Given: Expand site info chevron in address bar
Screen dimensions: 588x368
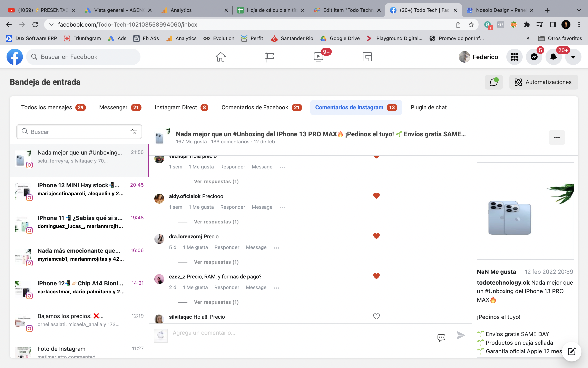Looking at the screenshot, I should tap(51, 25).
